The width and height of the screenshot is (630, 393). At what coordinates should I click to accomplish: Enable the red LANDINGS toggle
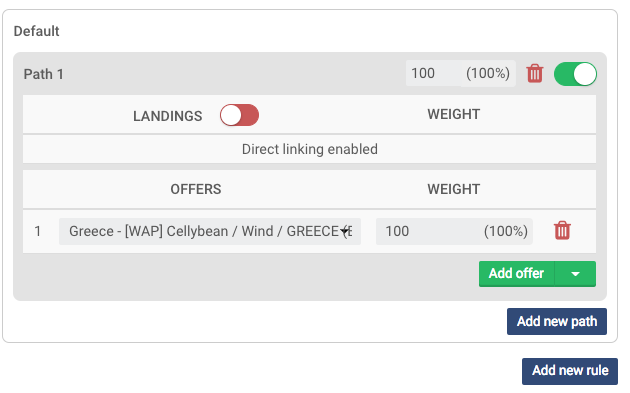tap(239, 115)
